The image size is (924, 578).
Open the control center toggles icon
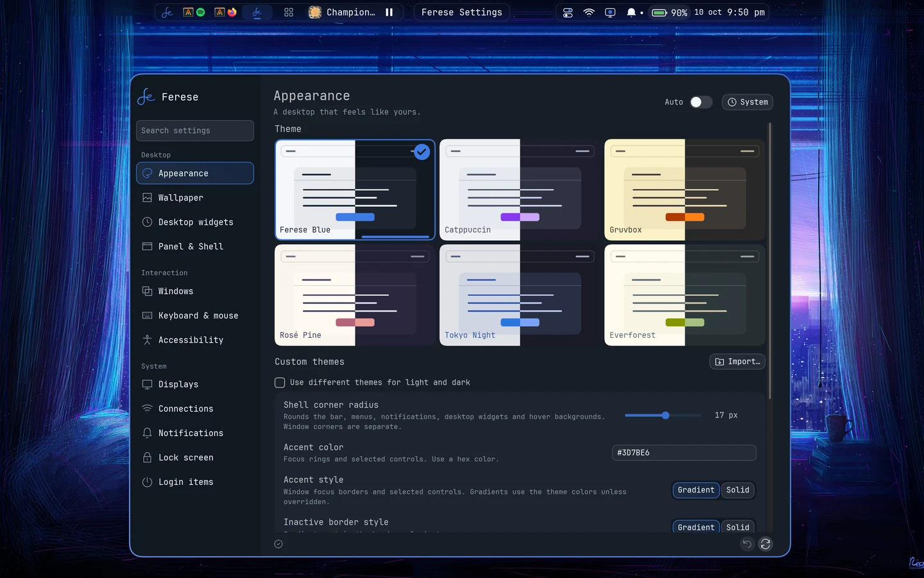click(x=568, y=12)
